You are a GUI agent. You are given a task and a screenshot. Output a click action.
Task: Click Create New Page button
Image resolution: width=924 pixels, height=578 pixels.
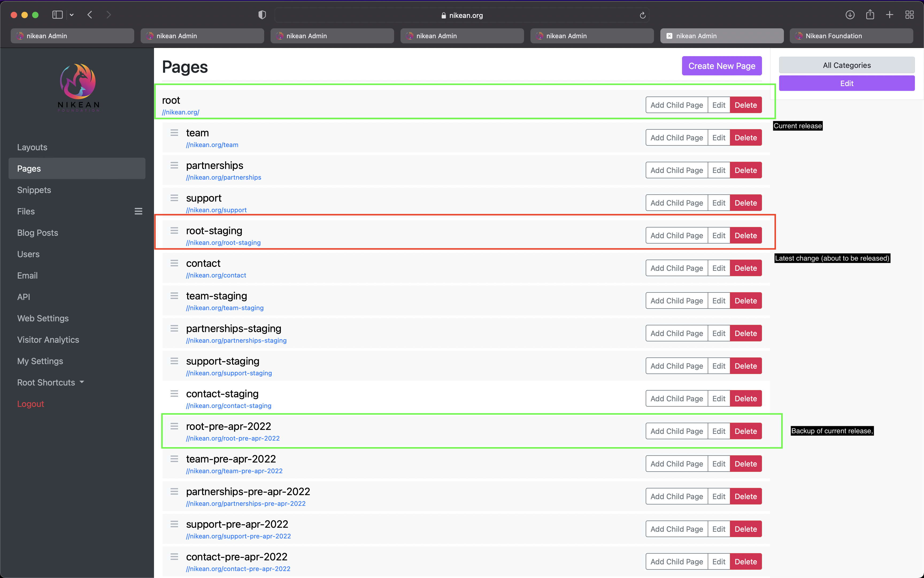coord(722,66)
